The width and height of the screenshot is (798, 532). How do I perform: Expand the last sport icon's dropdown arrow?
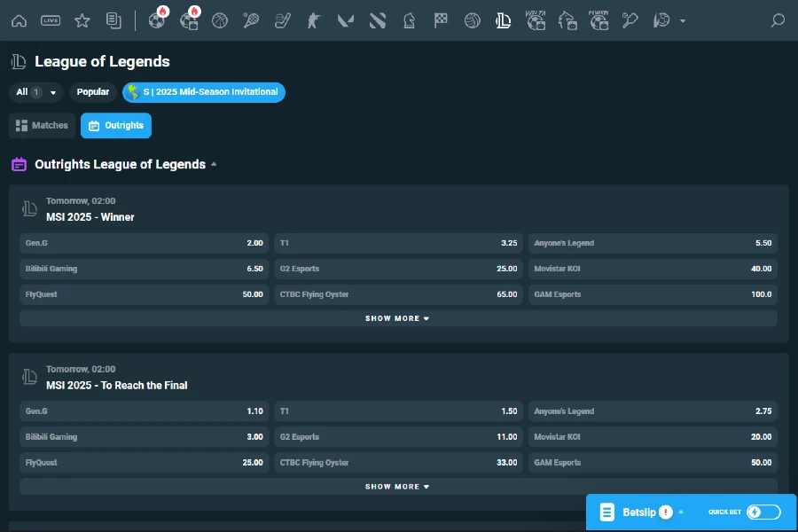coord(683,20)
